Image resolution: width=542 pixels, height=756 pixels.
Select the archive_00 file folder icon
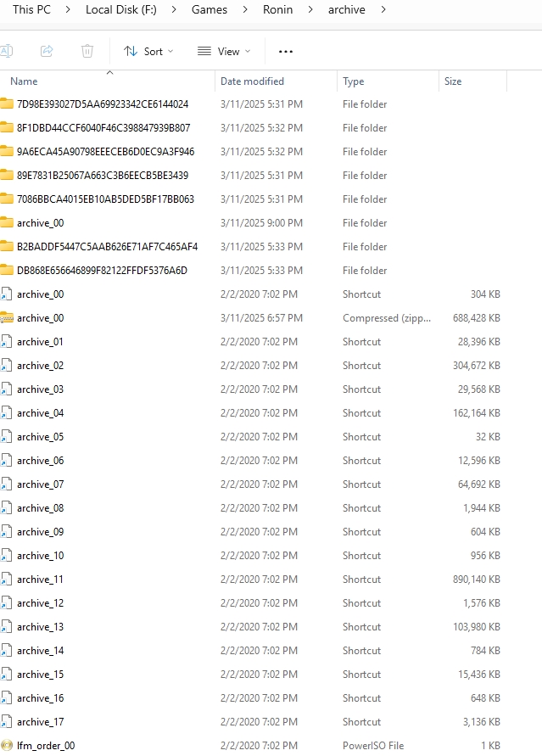point(7,222)
